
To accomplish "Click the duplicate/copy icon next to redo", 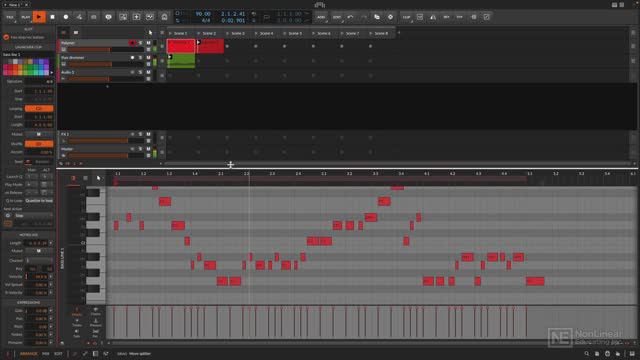I will [x=377, y=17].
